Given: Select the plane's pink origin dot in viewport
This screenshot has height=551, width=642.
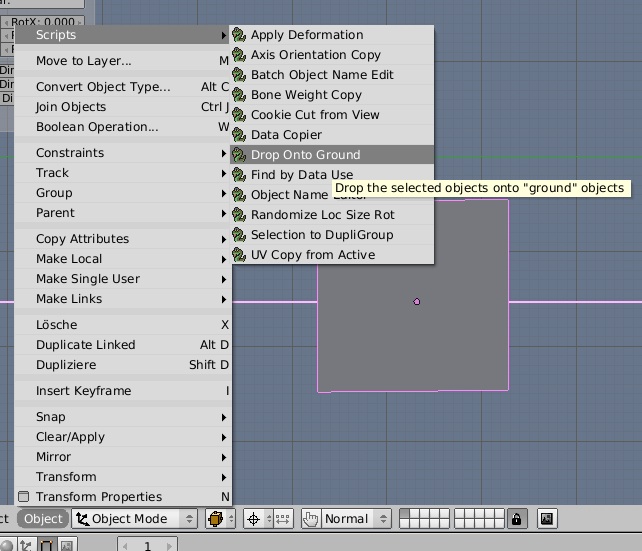Looking at the screenshot, I should (417, 302).
